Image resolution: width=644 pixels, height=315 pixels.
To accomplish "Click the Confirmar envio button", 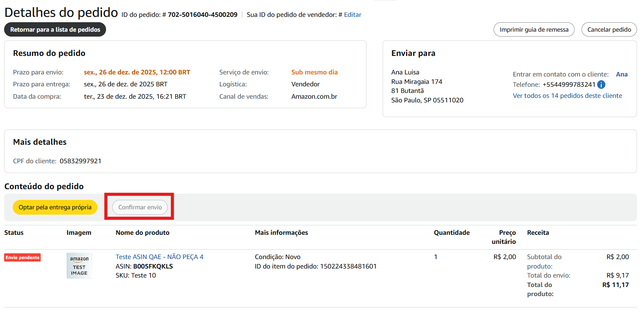I will [x=140, y=207].
